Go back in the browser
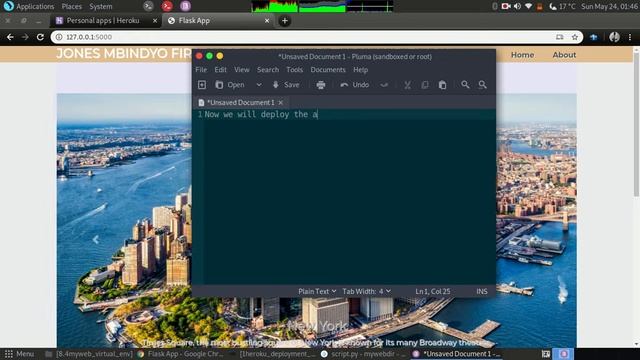 point(10,37)
